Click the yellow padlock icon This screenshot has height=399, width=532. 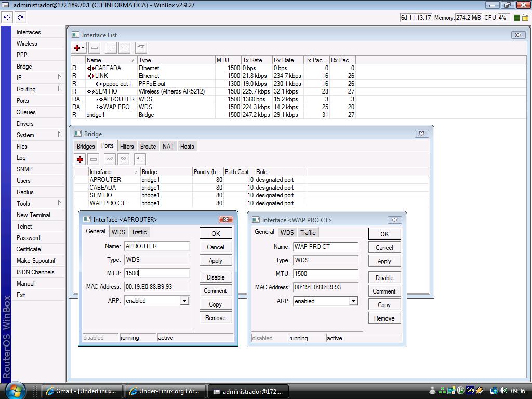coord(526,17)
